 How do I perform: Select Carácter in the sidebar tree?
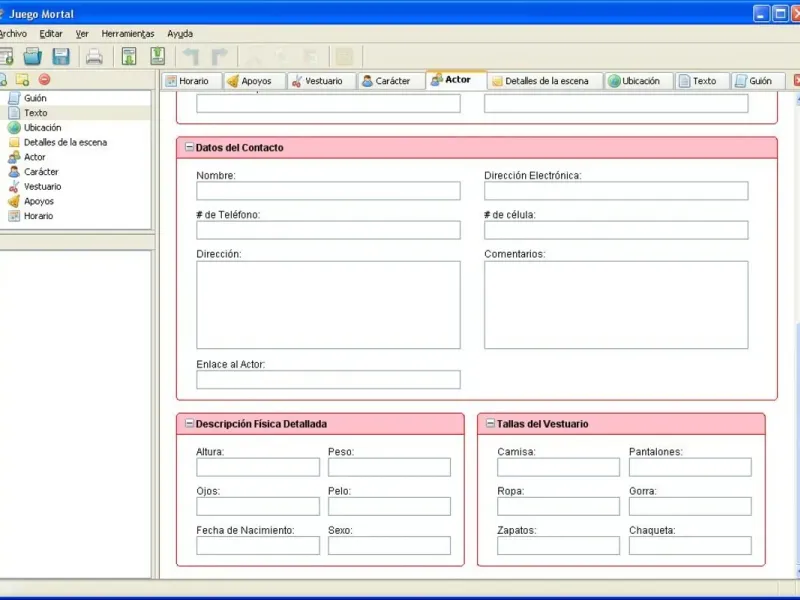41,172
